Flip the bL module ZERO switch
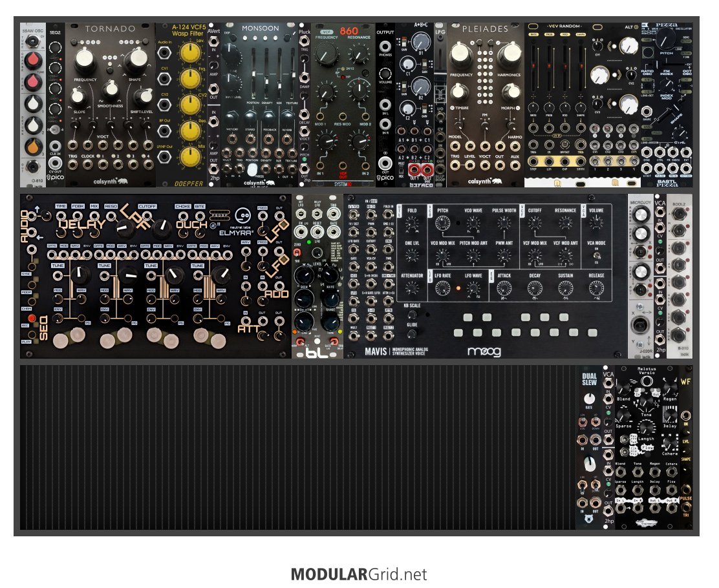 [297, 253]
